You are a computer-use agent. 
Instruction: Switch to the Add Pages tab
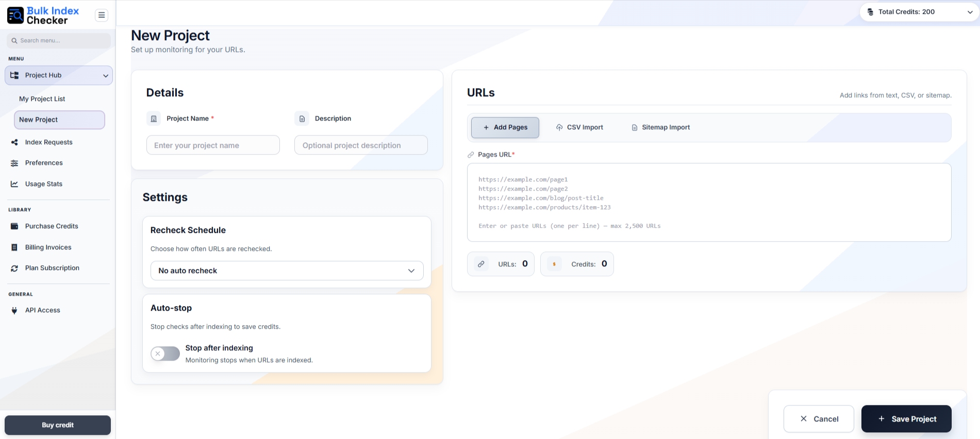(505, 127)
